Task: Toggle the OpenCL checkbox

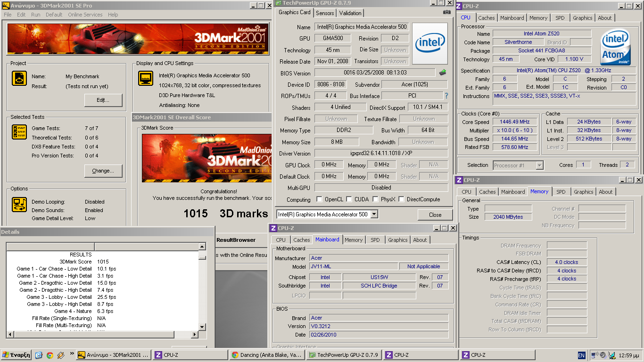Action: point(320,199)
